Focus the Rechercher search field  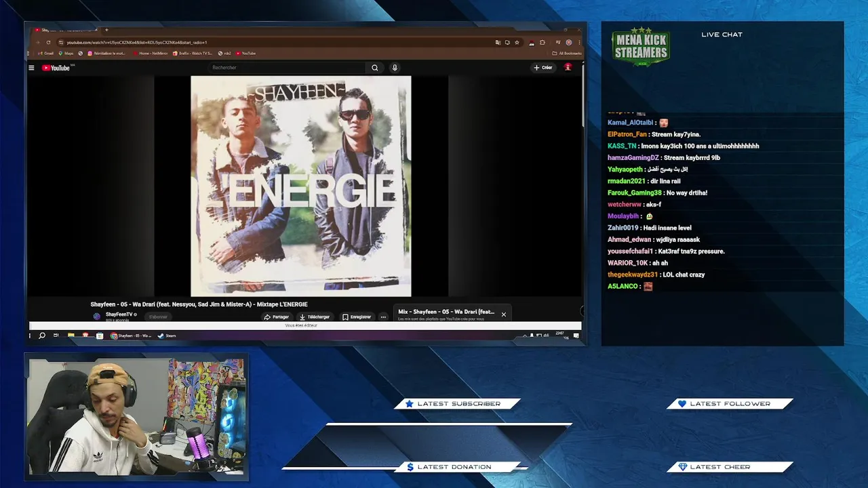[288, 68]
